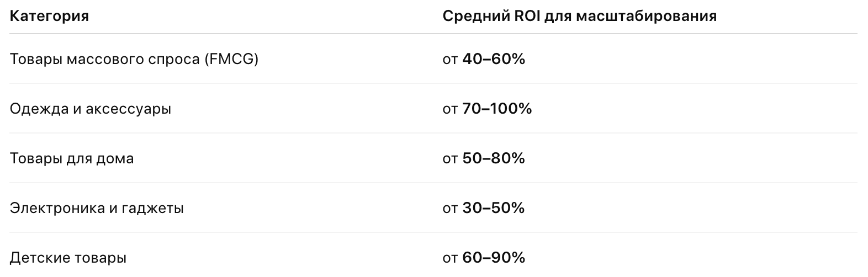Click the bold "40–60%" figure
Screen dimensions: 868x277
[493, 59]
